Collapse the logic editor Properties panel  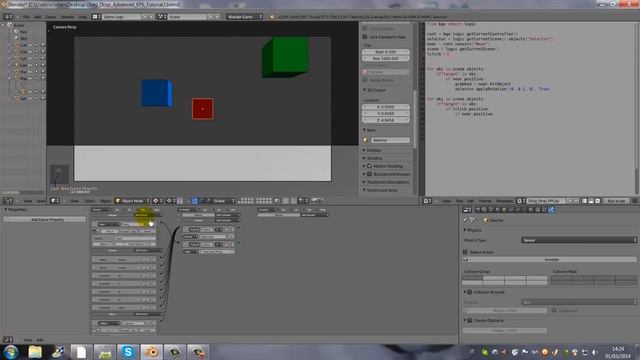click(6, 209)
